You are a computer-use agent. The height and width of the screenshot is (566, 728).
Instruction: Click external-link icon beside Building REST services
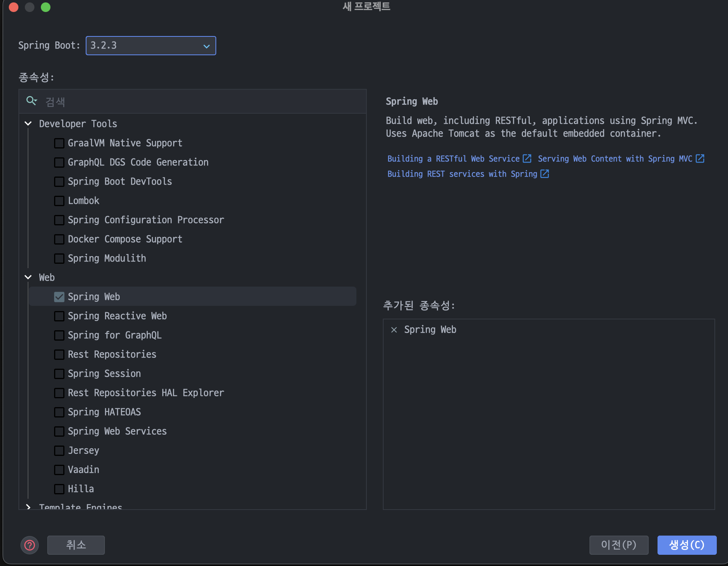click(x=545, y=174)
